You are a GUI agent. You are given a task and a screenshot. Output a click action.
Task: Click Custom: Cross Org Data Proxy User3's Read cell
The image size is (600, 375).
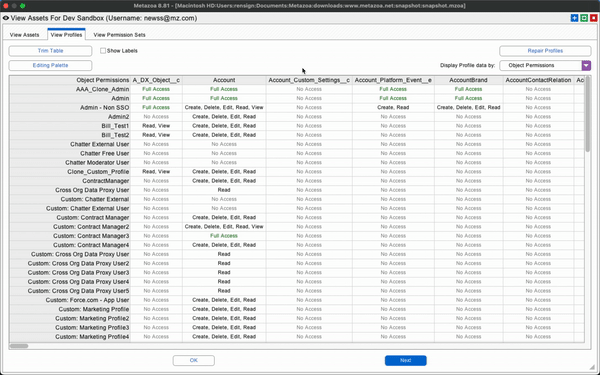click(x=224, y=272)
